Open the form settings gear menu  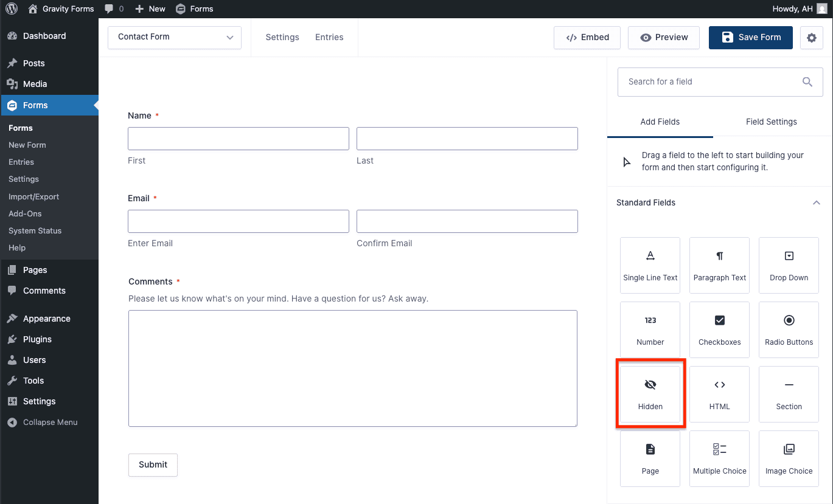(811, 37)
